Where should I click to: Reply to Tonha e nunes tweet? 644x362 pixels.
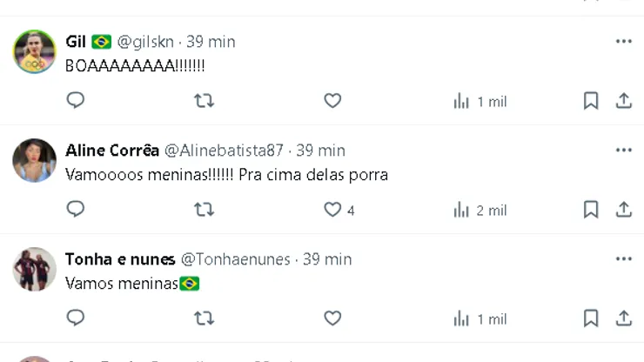[x=76, y=318]
